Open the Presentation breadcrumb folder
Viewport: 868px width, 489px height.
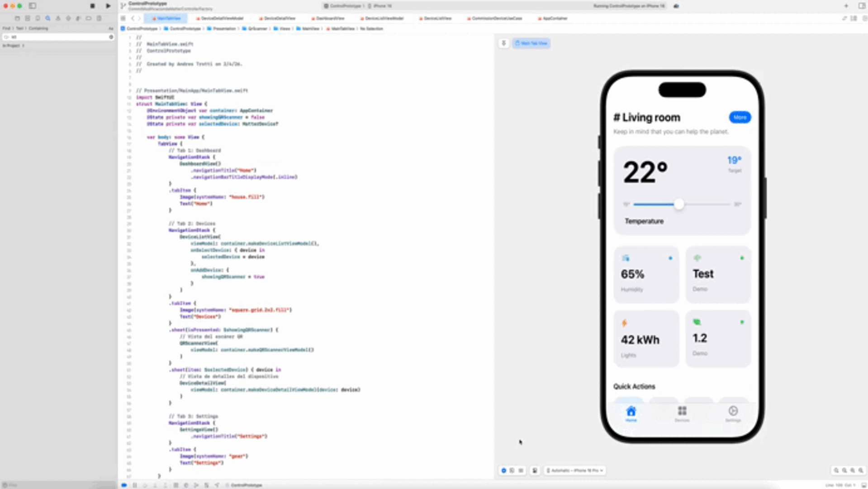(x=222, y=29)
